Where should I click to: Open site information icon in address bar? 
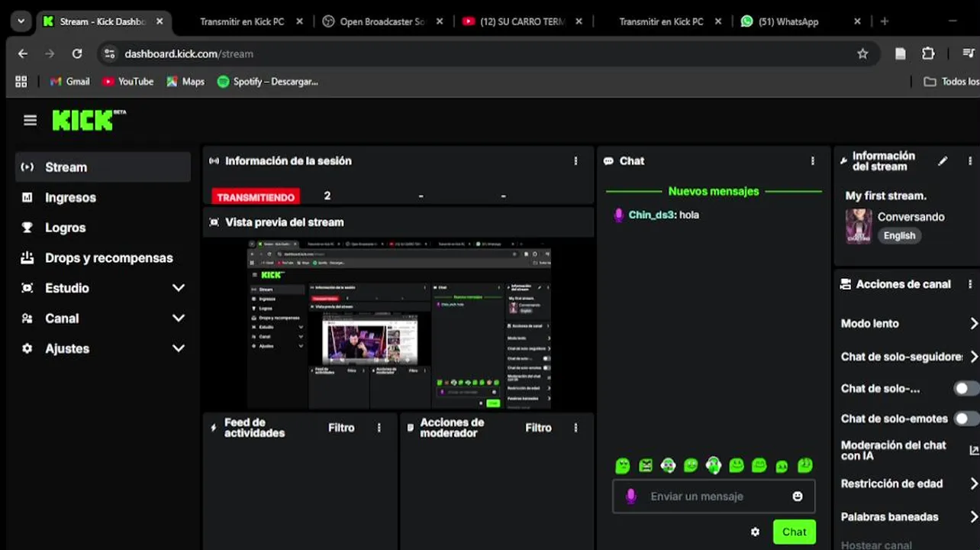coord(109,53)
